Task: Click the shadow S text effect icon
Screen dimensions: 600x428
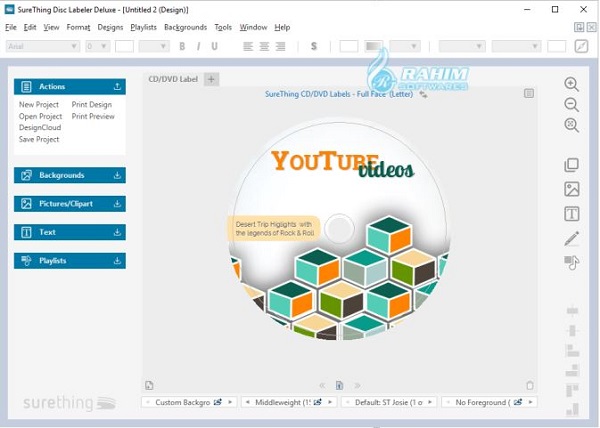Action: [314, 46]
